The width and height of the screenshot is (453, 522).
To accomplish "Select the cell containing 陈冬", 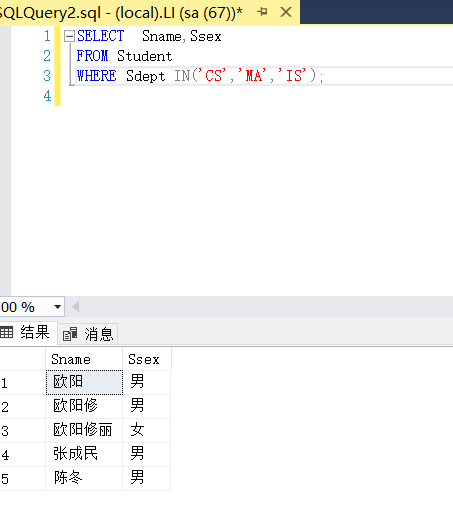I will 84,478.
